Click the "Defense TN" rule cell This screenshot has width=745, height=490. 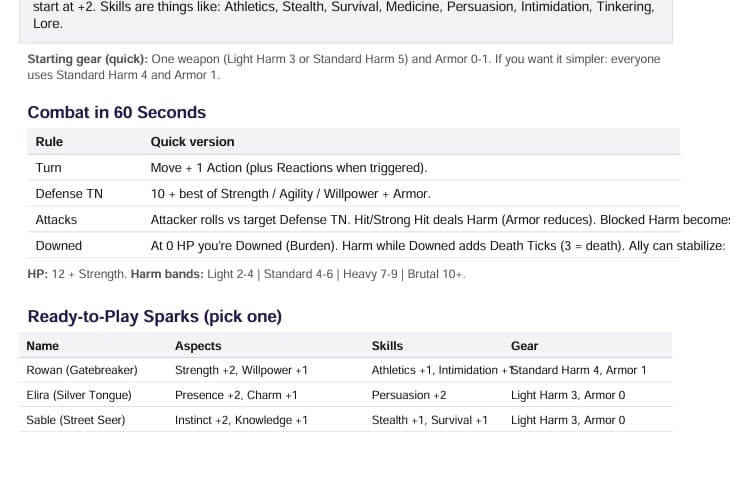69,194
